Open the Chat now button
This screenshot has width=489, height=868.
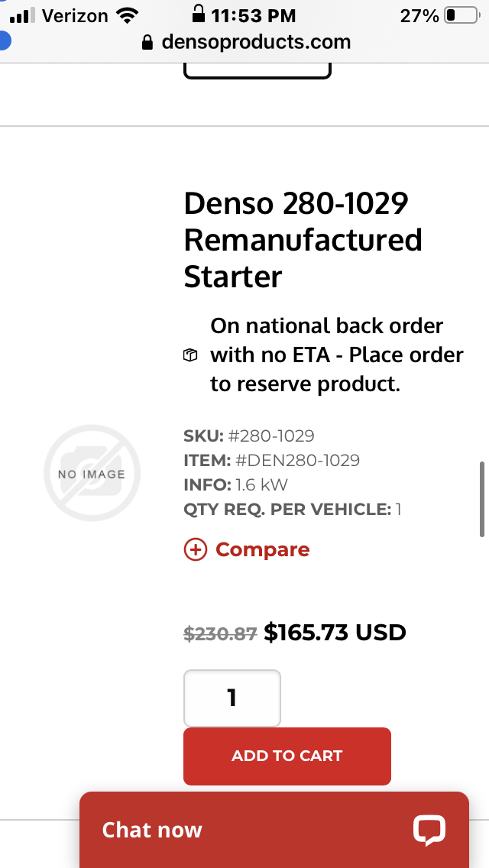pos(274,830)
